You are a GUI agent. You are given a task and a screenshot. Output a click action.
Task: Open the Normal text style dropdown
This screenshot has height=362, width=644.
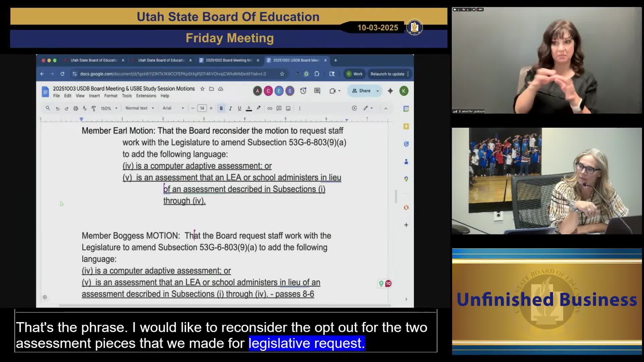point(138,108)
